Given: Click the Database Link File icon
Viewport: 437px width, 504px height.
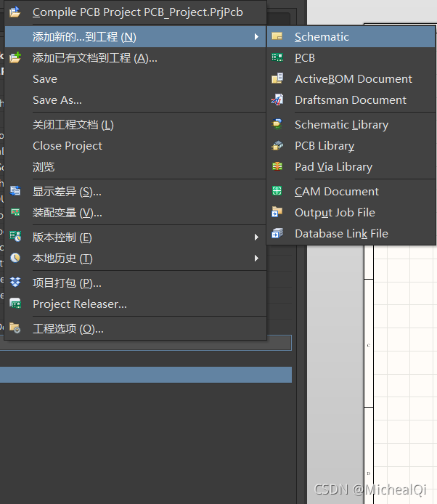Looking at the screenshot, I should pyautogui.click(x=277, y=233).
